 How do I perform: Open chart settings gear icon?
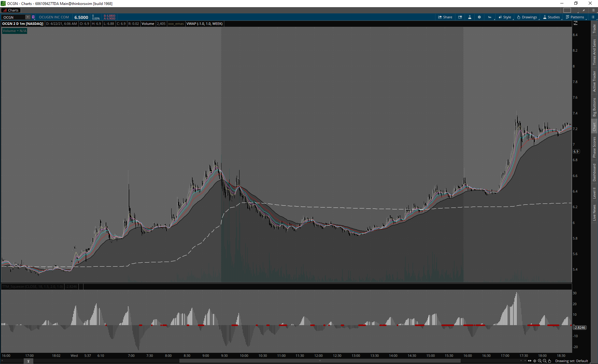pyautogui.click(x=479, y=17)
